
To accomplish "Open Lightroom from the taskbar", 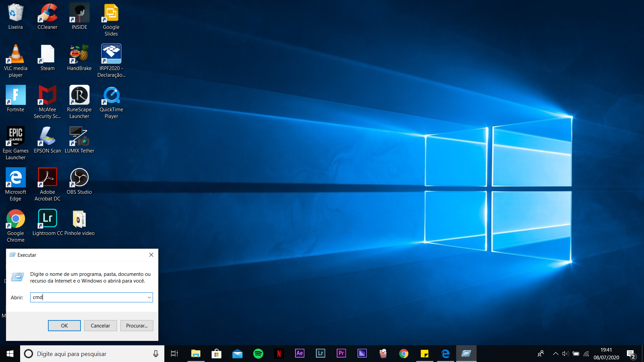I will [321, 354].
